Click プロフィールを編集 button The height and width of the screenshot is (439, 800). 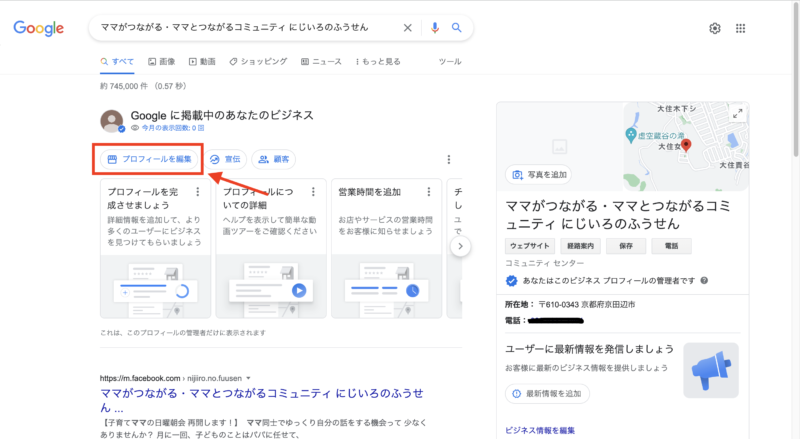point(149,159)
